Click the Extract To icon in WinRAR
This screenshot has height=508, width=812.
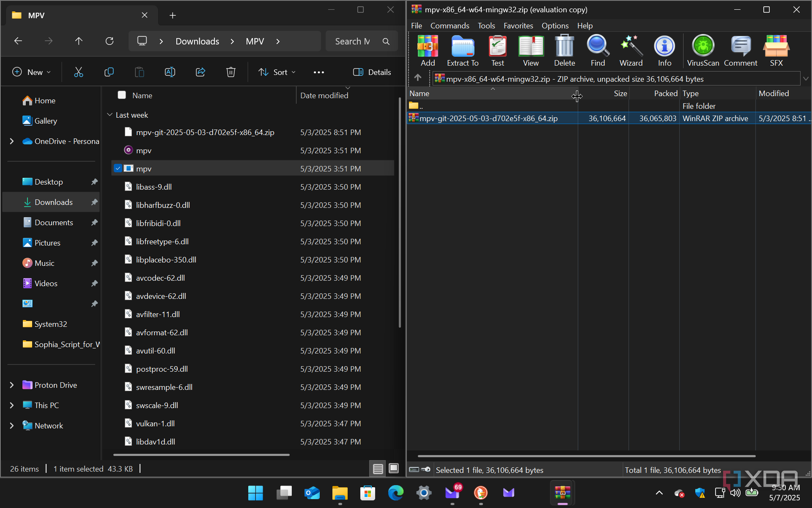point(463,50)
